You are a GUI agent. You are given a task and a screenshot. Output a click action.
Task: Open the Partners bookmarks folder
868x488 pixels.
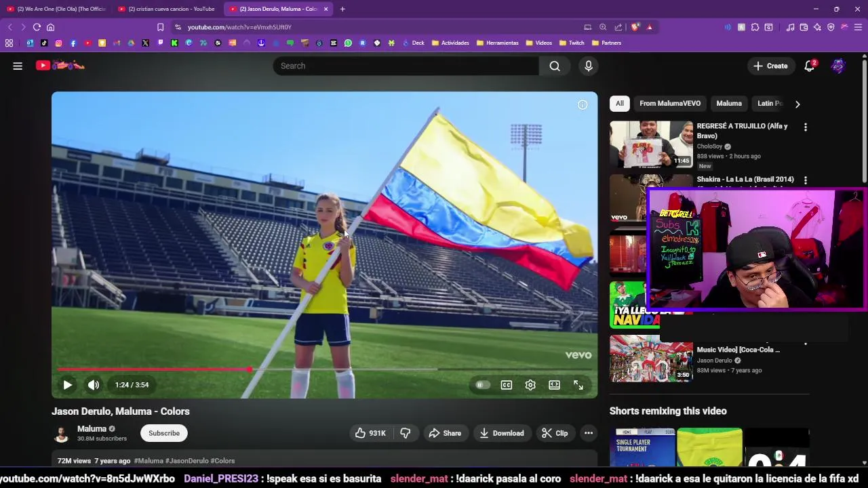[606, 43]
